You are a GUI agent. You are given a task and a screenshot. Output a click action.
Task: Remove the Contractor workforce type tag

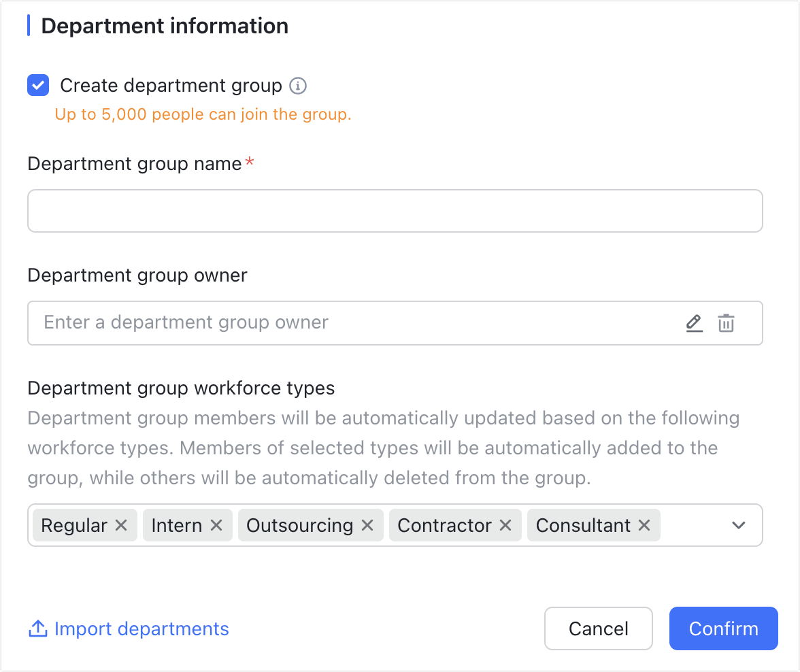[x=505, y=525]
